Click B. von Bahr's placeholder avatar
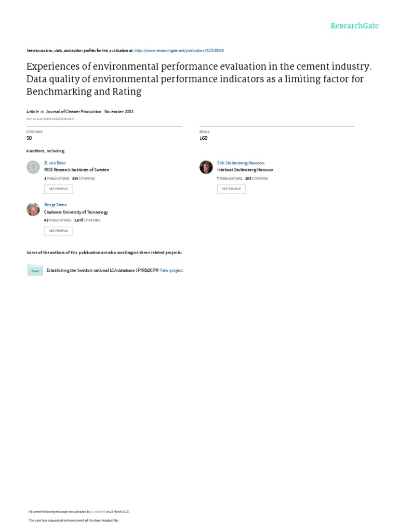Viewport: 399px width, 532px height. tap(33, 167)
